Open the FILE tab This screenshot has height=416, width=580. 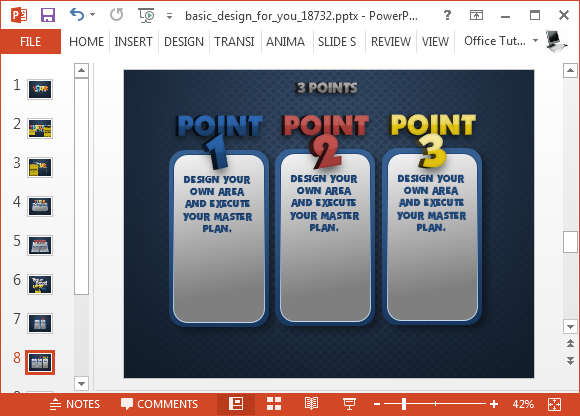(30, 41)
